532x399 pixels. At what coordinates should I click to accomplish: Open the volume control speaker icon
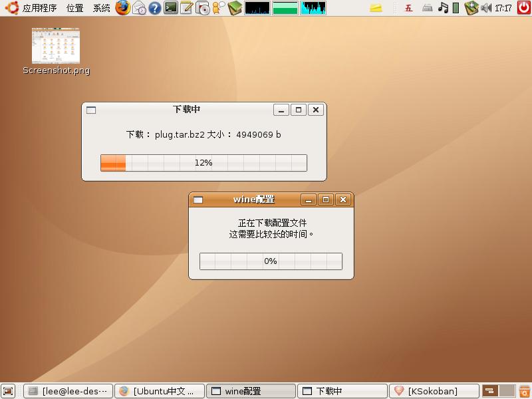[x=486, y=8]
